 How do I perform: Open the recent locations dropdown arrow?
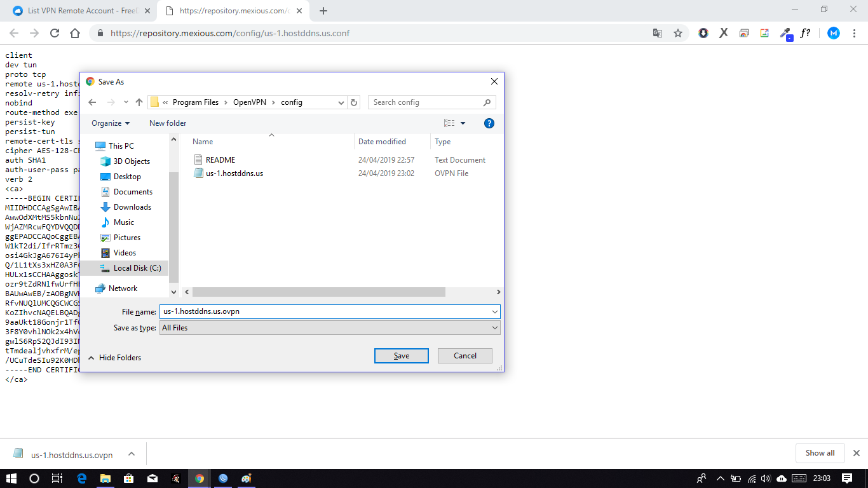tap(126, 102)
